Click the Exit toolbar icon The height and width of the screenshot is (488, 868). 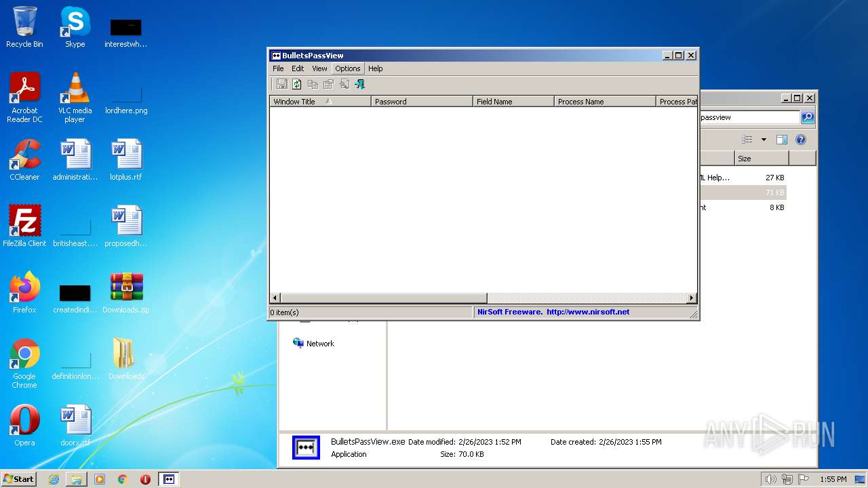360,84
